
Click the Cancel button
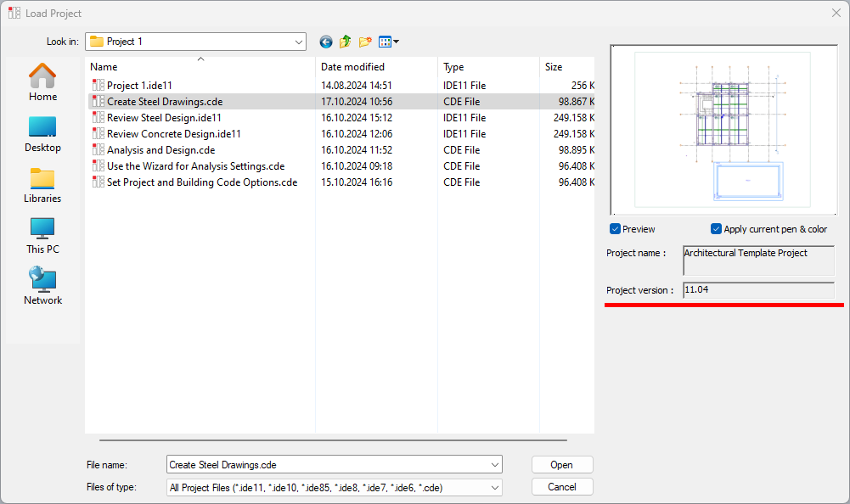click(561, 487)
